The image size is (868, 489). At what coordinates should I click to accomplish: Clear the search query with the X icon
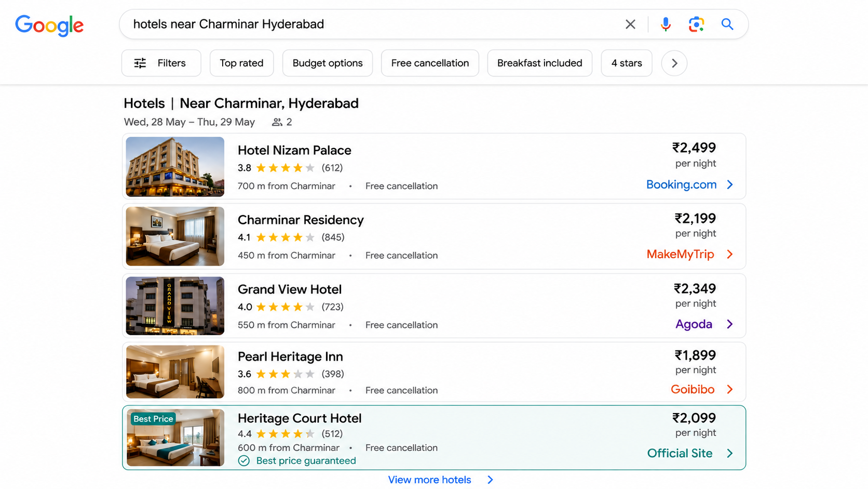coord(630,24)
